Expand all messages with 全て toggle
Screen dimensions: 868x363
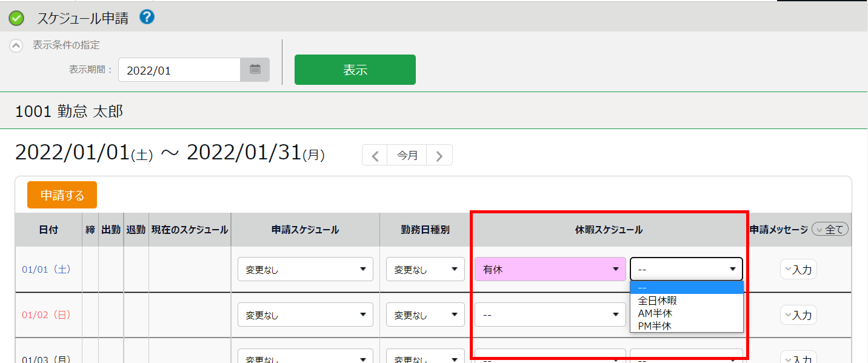coord(830,230)
